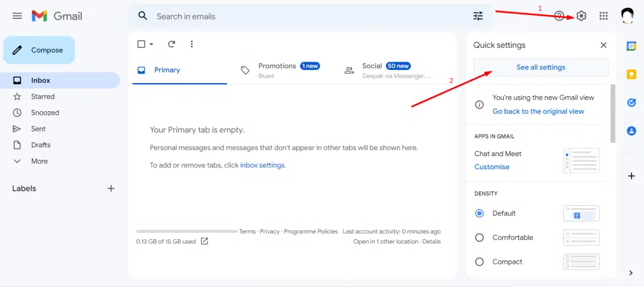Open manage storage external link icon
Viewport: 644px width, 287px height.
(204, 241)
